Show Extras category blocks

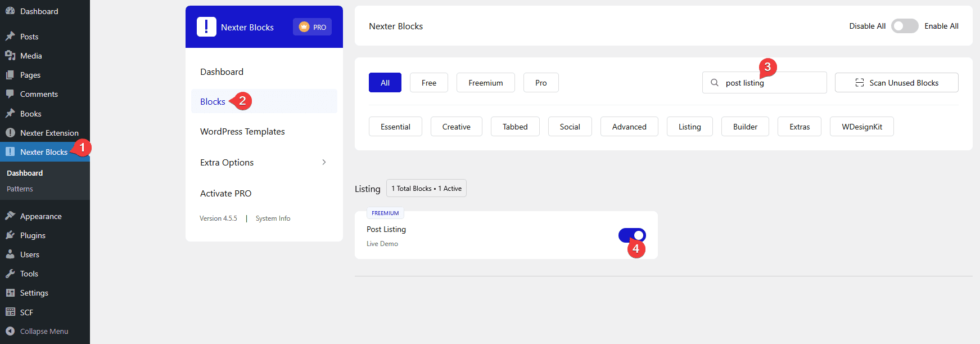click(800, 127)
